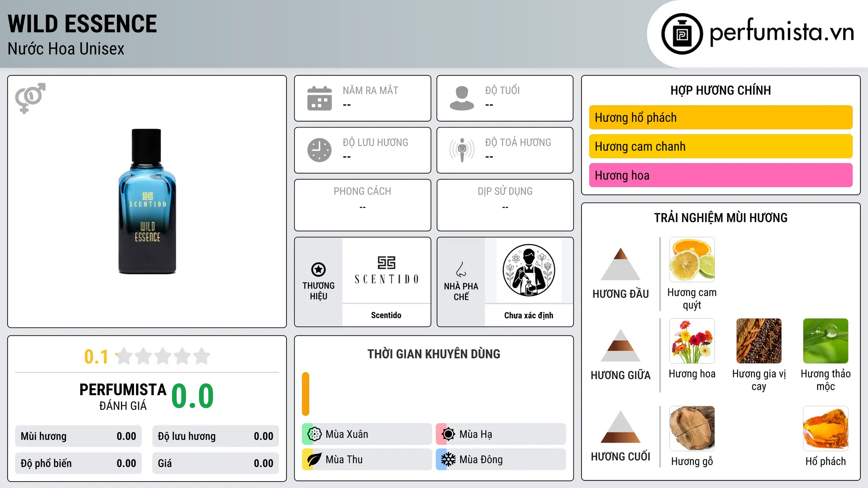Click the person icon next to Độ Tuổi
The image size is (868, 488).
[x=462, y=98]
